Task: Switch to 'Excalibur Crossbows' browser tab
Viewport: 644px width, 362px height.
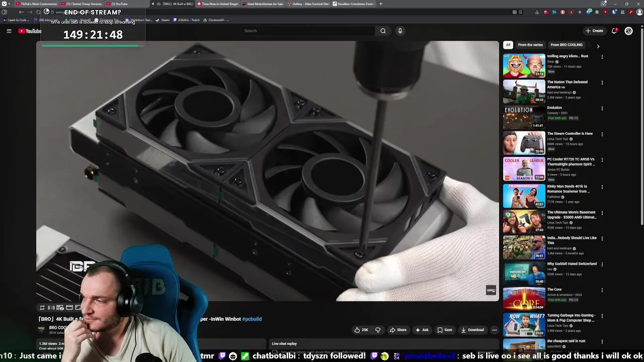Action: point(353,4)
